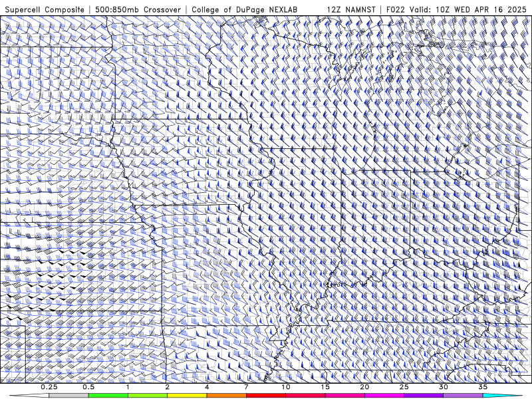Click the legend value label 25
Image resolution: width=532 pixels, height=399 pixels.
[404, 387]
